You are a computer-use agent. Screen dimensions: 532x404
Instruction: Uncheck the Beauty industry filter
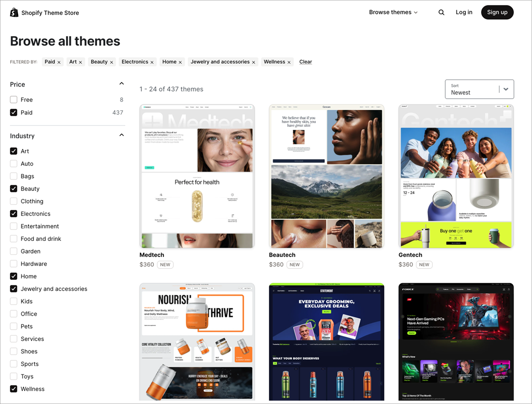point(13,188)
